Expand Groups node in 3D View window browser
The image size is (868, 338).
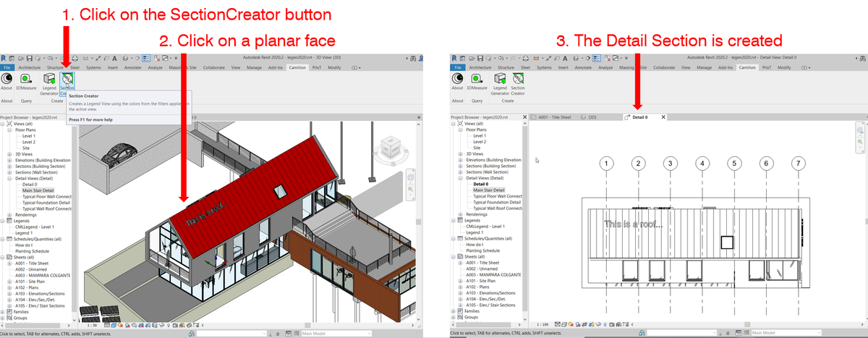click(x=2, y=318)
